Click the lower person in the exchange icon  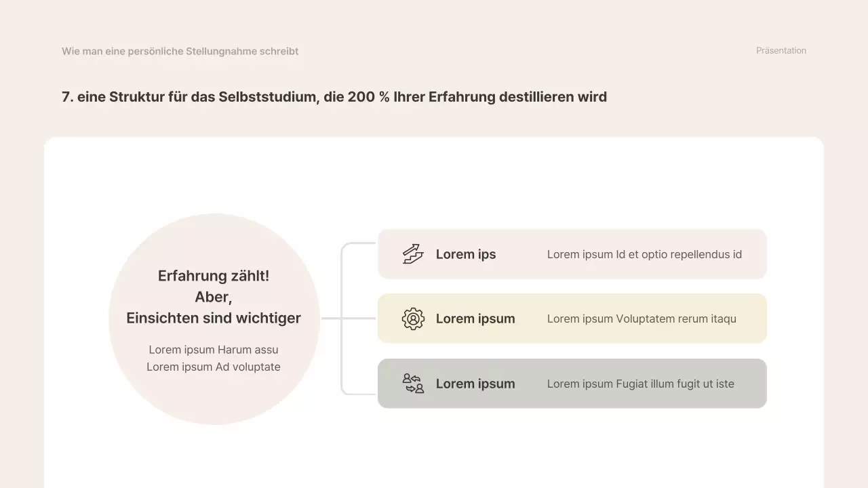pyautogui.click(x=418, y=388)
